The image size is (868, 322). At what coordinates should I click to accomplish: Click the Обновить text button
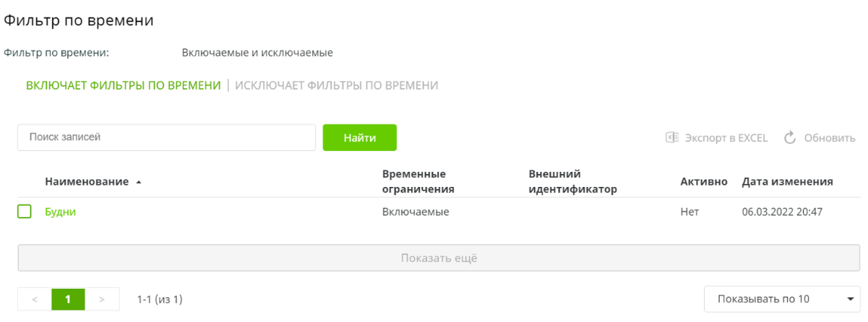pos(830,138)
